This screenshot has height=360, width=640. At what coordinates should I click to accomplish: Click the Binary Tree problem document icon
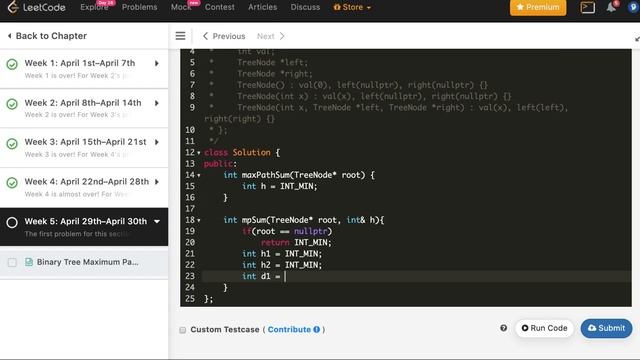pos(29,262)
